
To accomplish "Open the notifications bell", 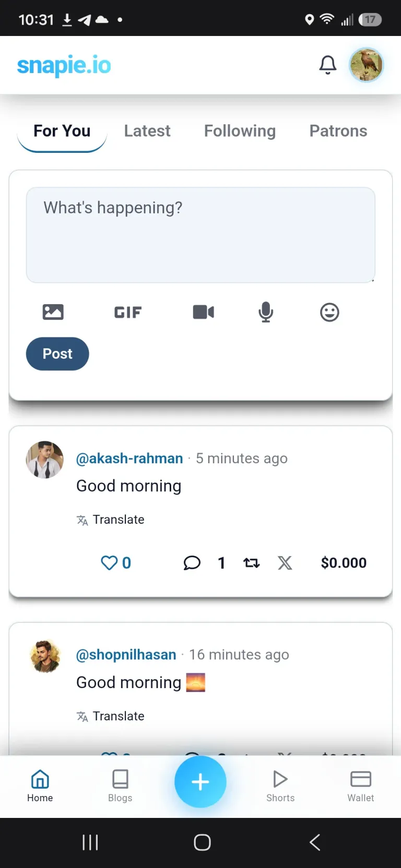I will [x=328, y=65].
